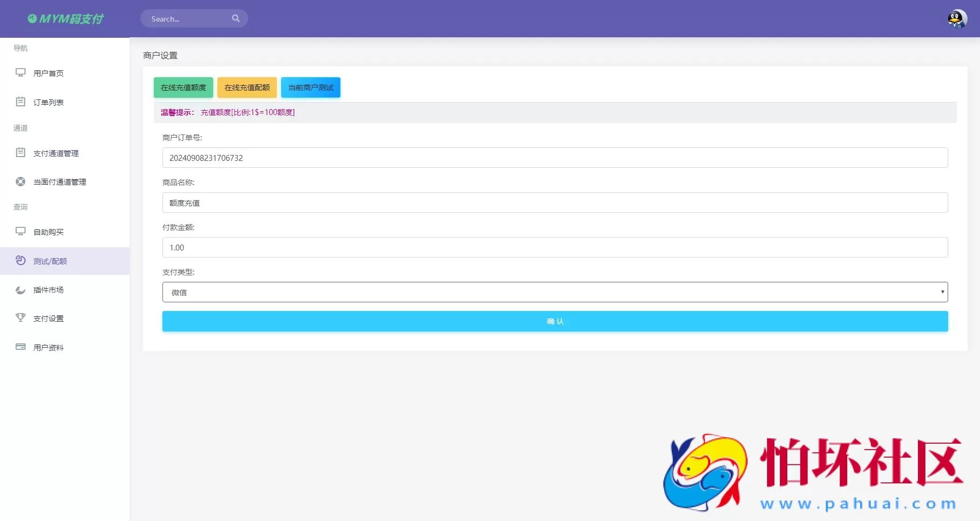Image resolution: width=980 pixels, height=521 pixels.
Task: Click the monitor icon beside 用户首页
Action: pos(21,72)
